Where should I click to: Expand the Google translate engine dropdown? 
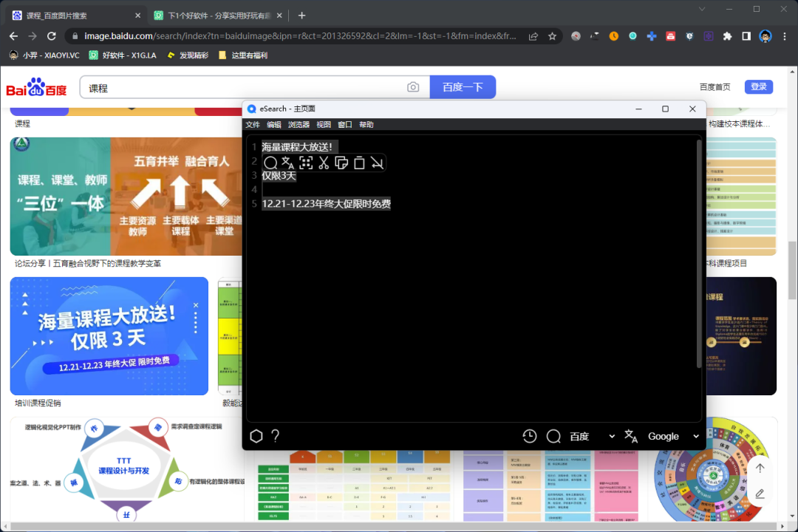695,436
